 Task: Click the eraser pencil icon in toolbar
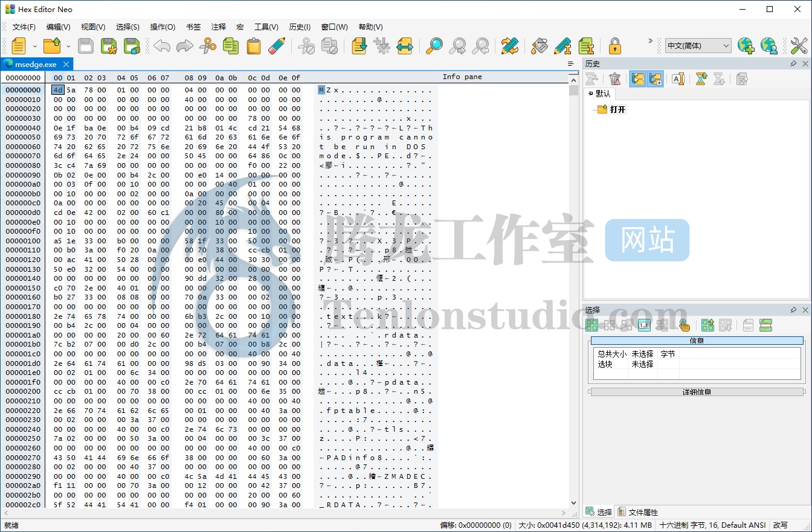[277, 46]
